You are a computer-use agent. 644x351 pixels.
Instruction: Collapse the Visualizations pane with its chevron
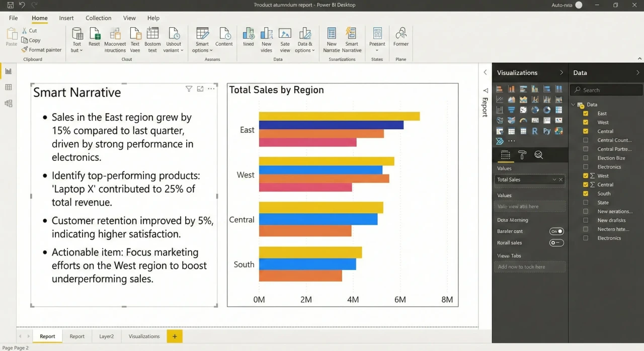point(561,73)
